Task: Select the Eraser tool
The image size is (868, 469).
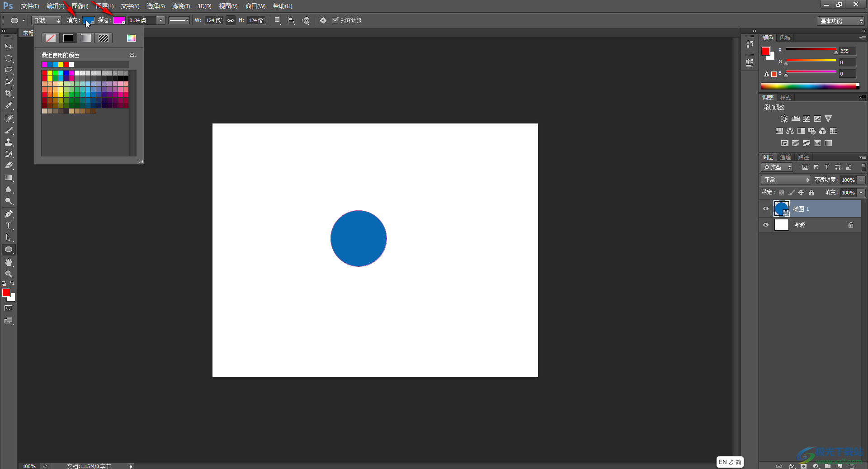Action: click(9, 166)
